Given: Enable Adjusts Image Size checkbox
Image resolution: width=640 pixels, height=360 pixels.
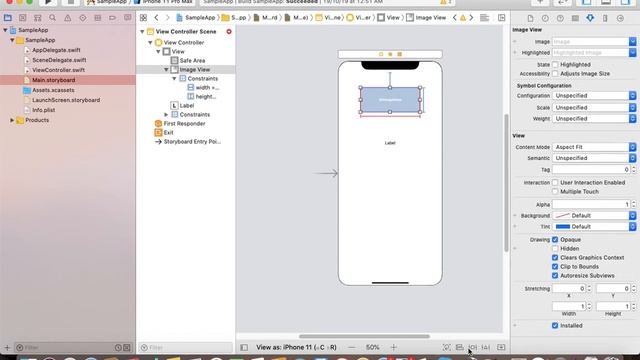Looking at the screenshot, I should pos(555,73).
